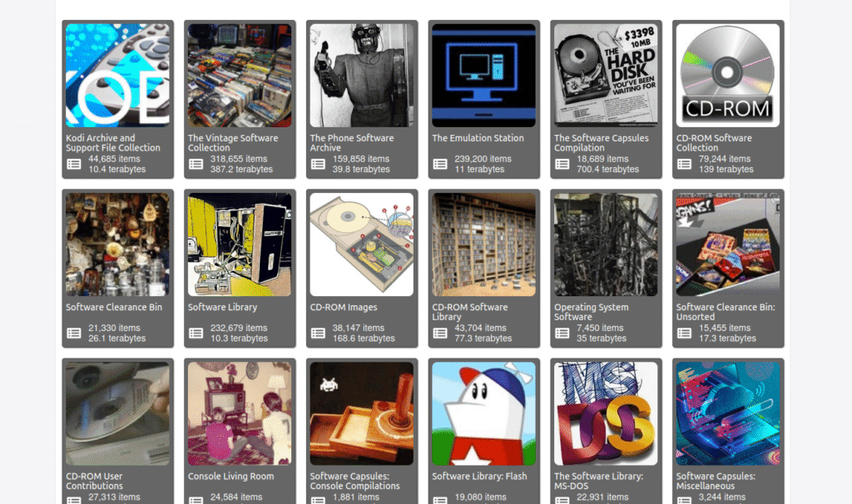Image resolution: width=852 pixels, height=504 pixels.
Task: Open the Kodi Archive and Support File Collection link
Action: (x=113, y=143)
